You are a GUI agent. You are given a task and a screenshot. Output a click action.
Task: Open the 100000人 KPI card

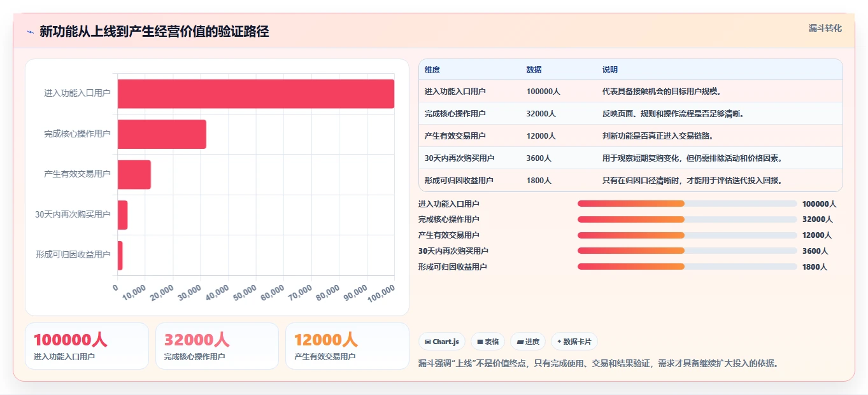pos(87,346)
